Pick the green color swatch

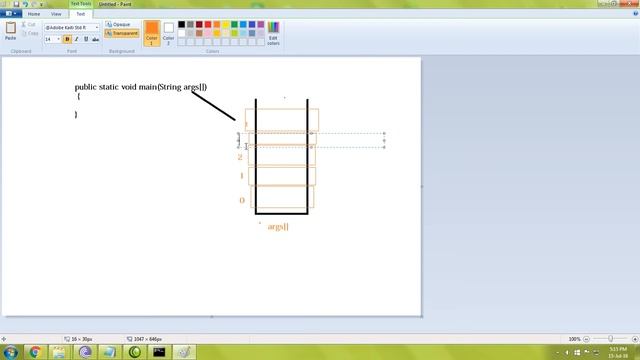pos(234,24)
